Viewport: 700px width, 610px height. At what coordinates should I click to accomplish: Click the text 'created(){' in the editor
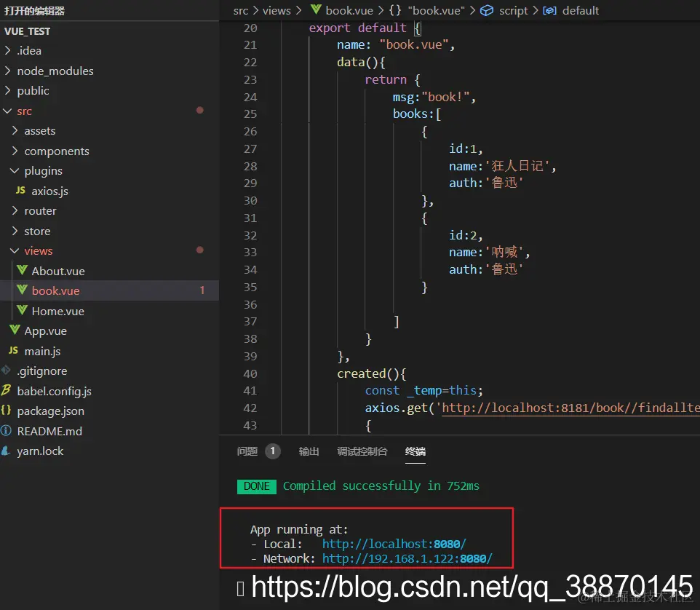click(371, 373)
